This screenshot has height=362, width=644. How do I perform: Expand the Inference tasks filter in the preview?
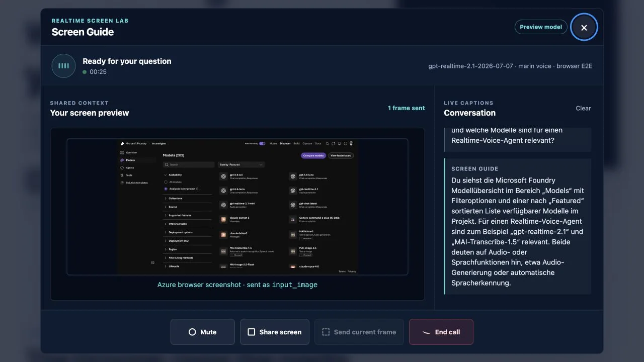click(188, 224)
